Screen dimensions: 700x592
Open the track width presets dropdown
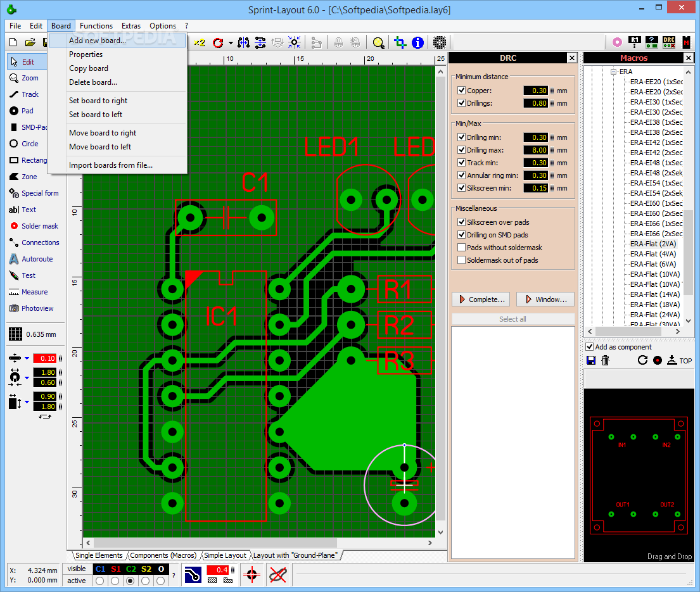(27, 358)
